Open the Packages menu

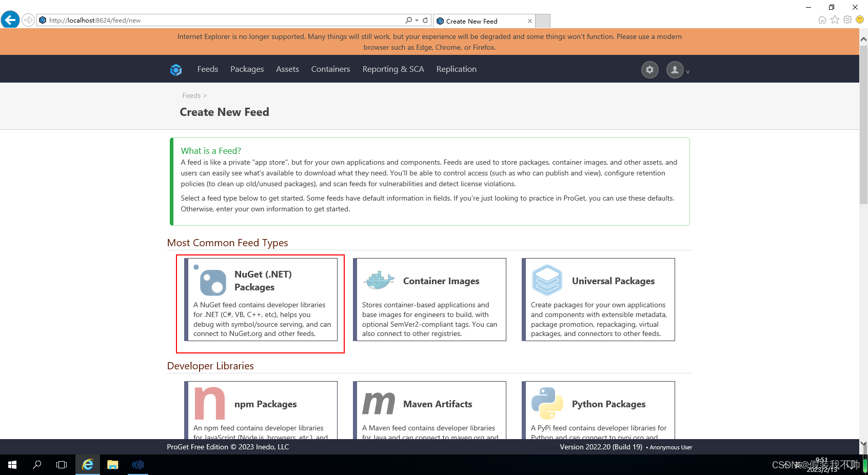pyautogui.click(x=247, y=69)
